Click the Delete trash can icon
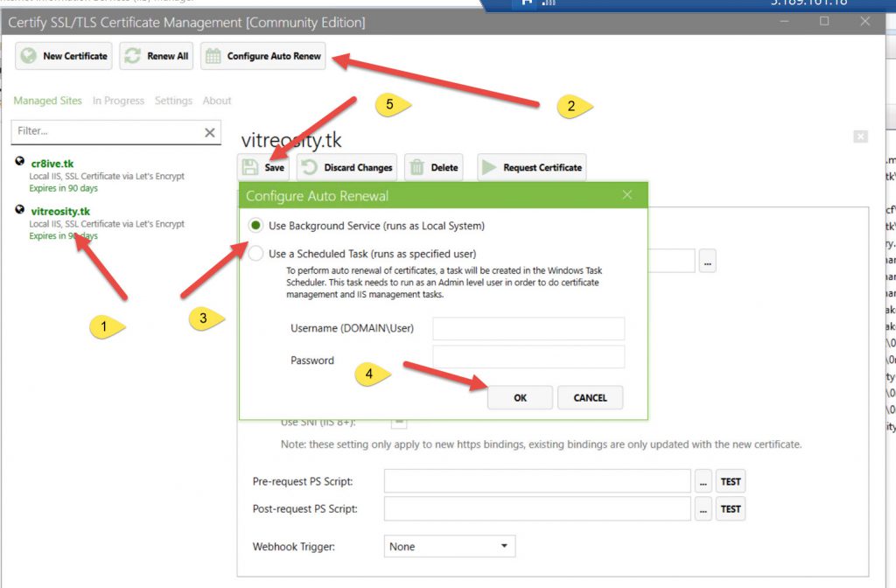Screen dimensions: 896x588 pos(416,167)
